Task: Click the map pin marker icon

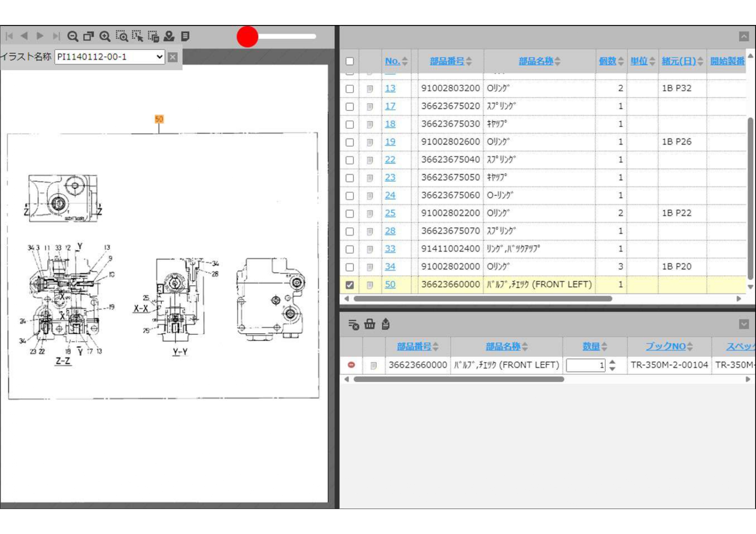Action: pyautogui.click(x=169, y=37)
